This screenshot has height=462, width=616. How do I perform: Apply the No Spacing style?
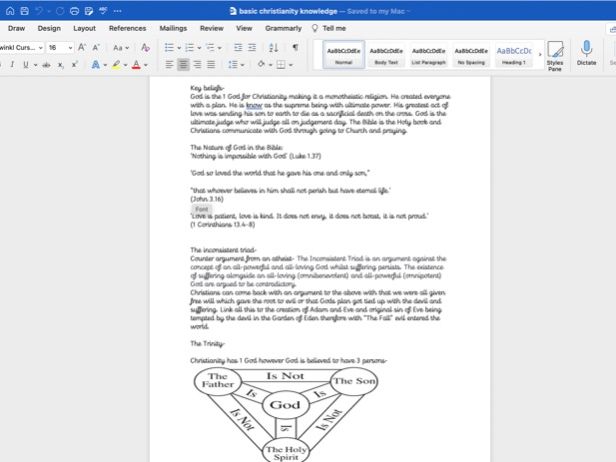coord(471,55)
